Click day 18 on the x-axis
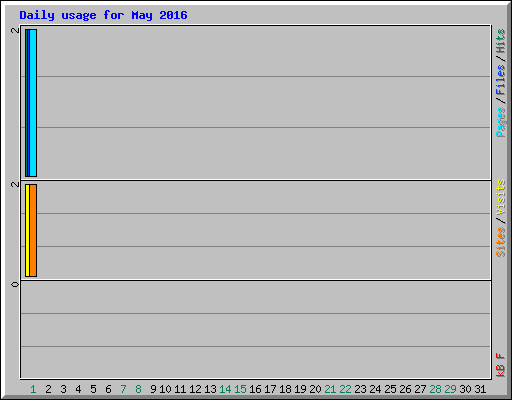This screenshot has width=512, height=400. [285, 389]
